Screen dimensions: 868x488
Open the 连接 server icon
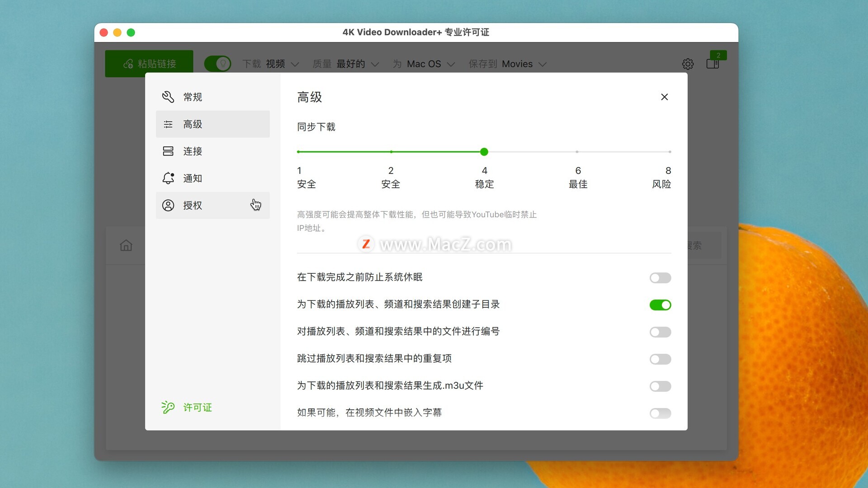tap(168, 151)
